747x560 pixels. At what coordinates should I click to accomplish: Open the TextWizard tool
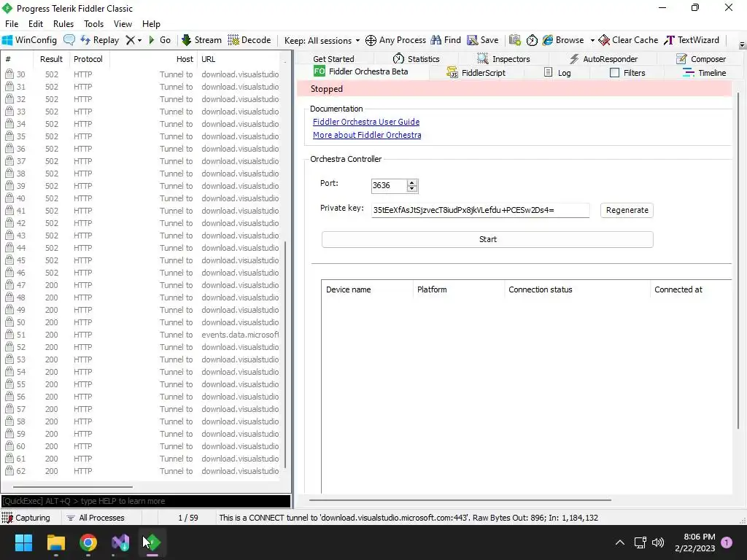692,40
